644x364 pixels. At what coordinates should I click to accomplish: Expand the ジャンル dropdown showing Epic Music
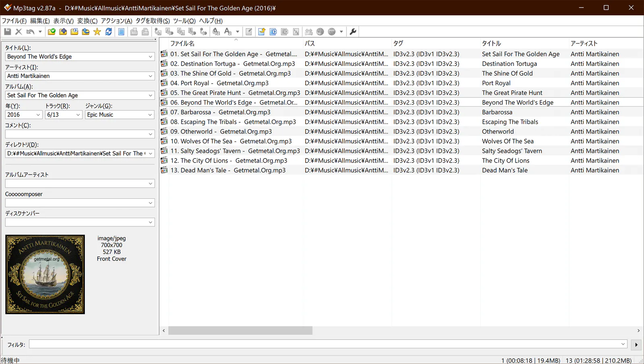(x=151, y=115)
